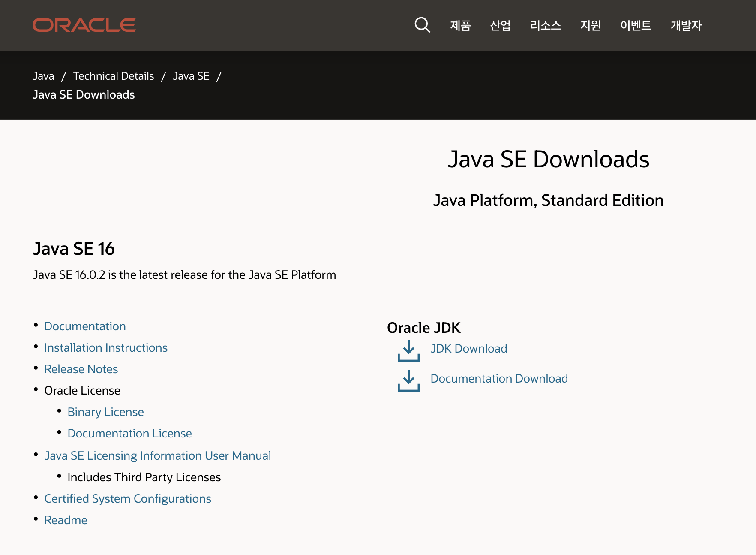Open the Installation Instructions link
Screen dimensions: 756x555
click(106, 347)
